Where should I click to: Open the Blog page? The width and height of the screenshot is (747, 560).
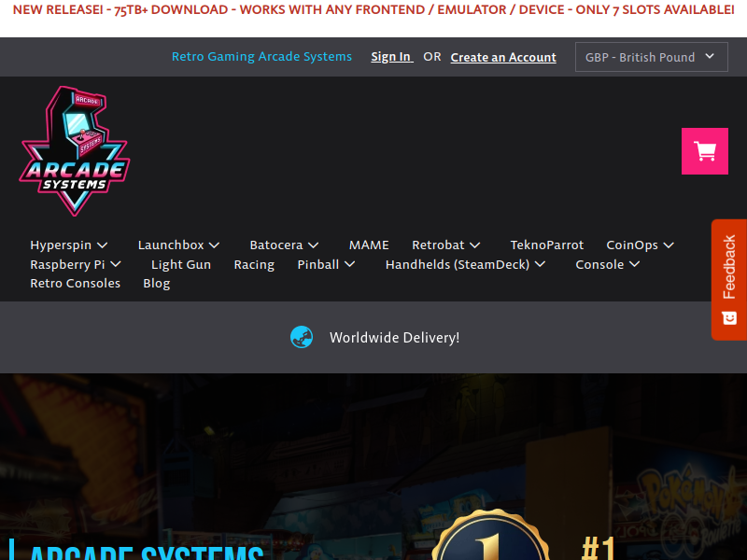pyautogui.click(x=156, y=284)
